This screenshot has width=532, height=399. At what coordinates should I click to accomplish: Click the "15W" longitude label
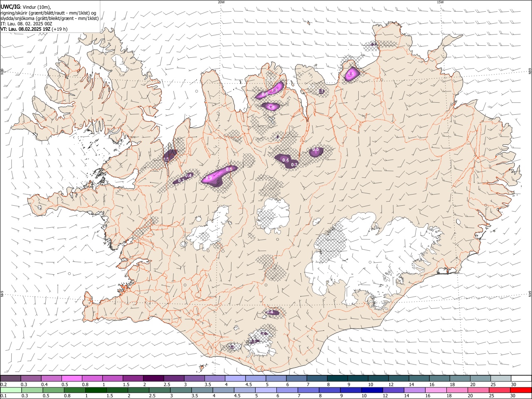(440, 2)
